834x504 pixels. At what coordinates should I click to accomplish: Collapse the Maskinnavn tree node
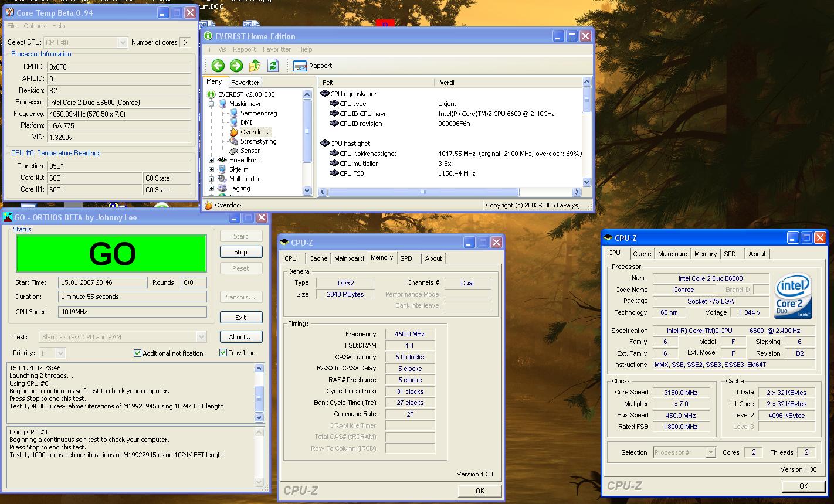pos(212,104)
